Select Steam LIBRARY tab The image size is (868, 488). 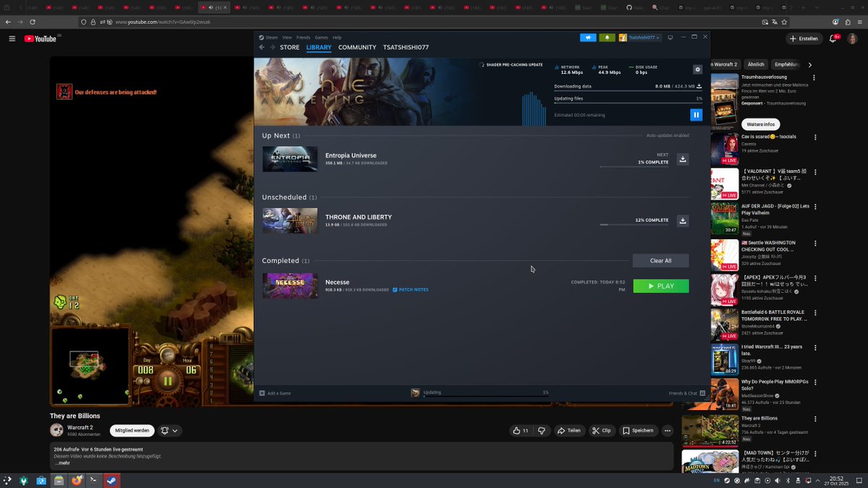tap(319, 48)
